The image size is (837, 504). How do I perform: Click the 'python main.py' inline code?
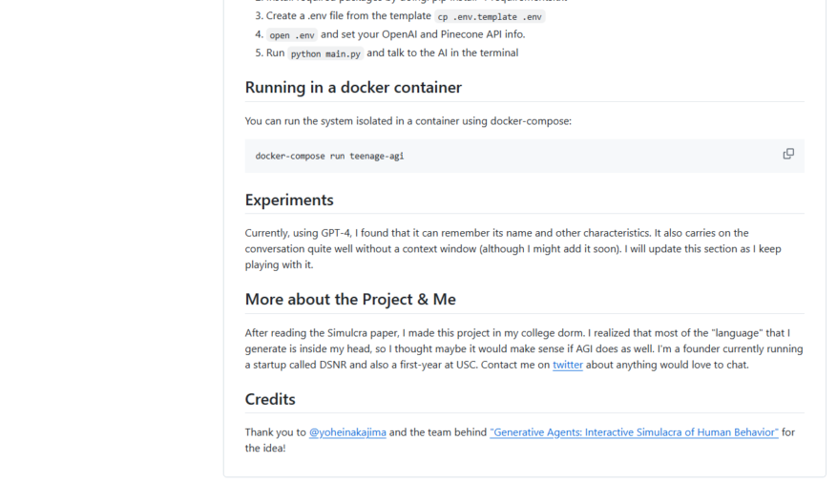click(325, 53)
